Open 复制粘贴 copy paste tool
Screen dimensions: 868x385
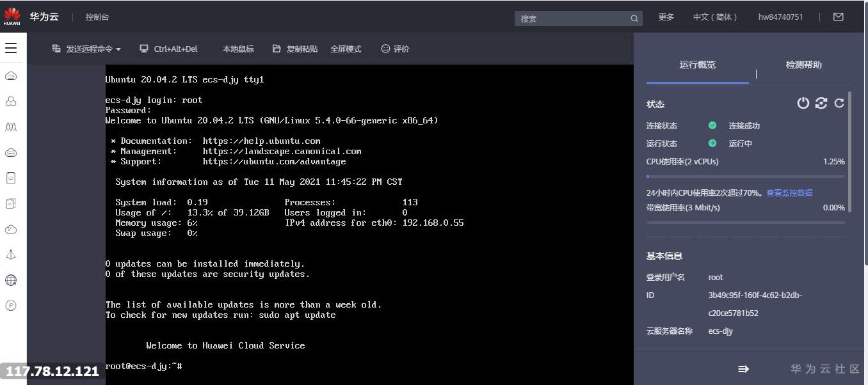(295, 49)
